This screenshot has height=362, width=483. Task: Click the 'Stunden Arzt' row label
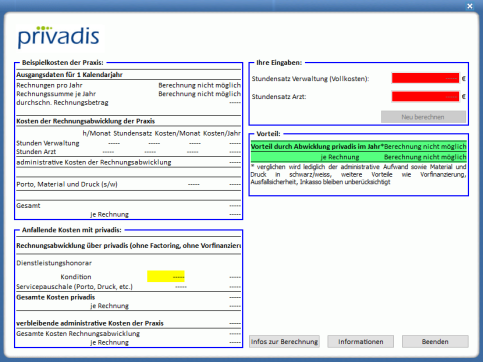[x=36, y=152]
